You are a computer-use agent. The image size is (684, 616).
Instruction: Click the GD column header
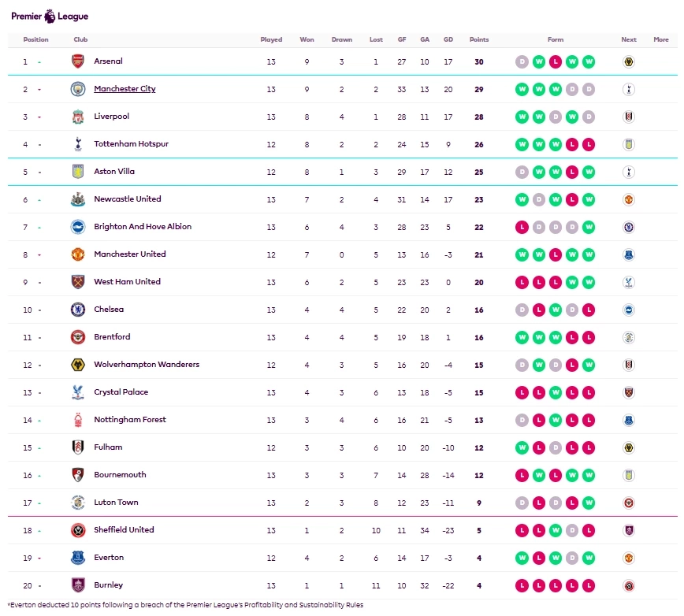(x=448, y=39)
